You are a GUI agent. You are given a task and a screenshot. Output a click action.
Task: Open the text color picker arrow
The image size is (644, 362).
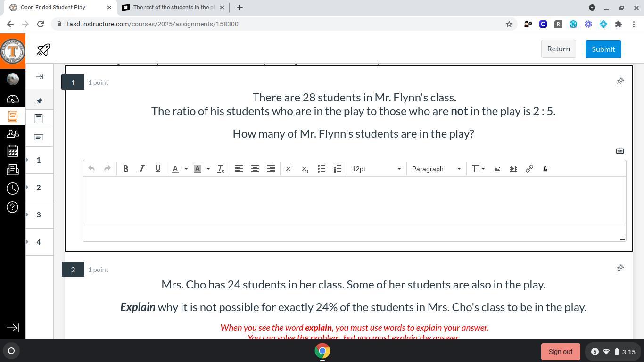pyautogui.click(x=186, y=169)
